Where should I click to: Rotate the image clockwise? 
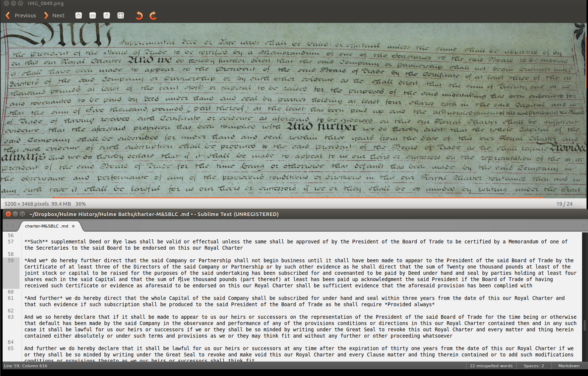click(x=153, y=16)
